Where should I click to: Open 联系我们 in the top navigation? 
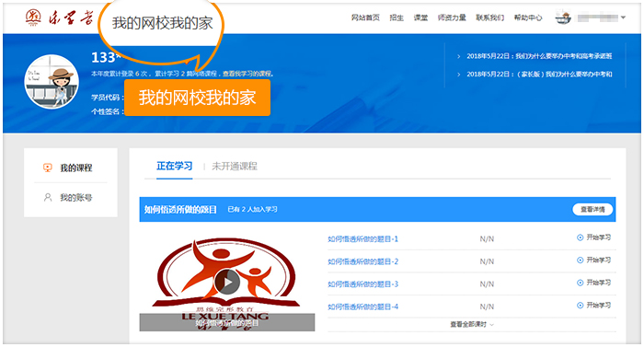click(489, 17)
